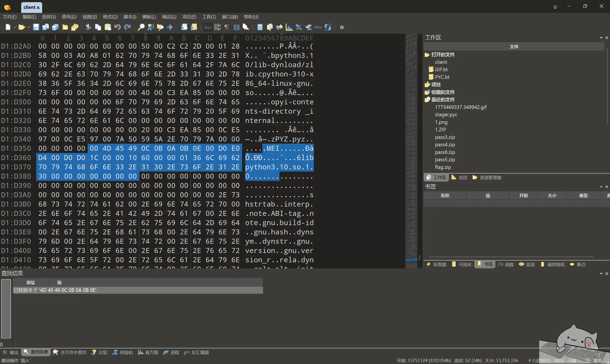
Task: Switch to the 函数 tab
Action: 506,264
